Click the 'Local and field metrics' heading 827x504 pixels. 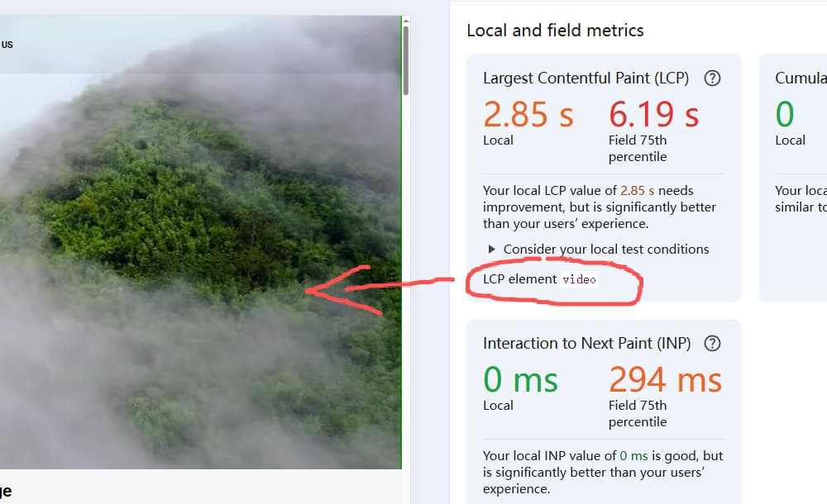pyautogui.click(x=555, y=31)
